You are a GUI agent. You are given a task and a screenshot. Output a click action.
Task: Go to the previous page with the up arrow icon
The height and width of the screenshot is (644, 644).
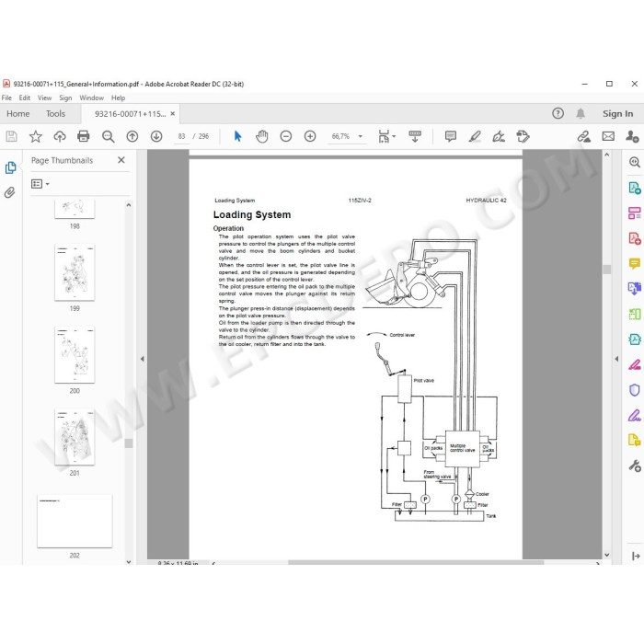pos(132,136)
